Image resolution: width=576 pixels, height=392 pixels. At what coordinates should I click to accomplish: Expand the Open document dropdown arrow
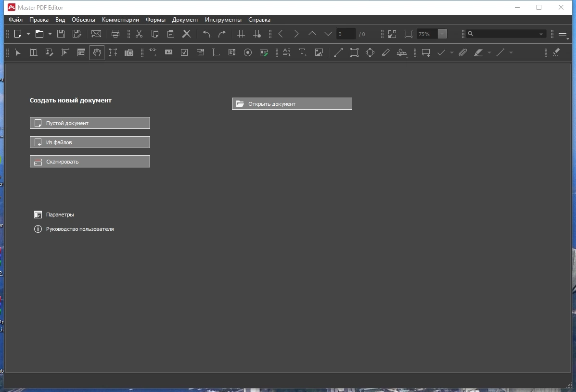(50, 34)
